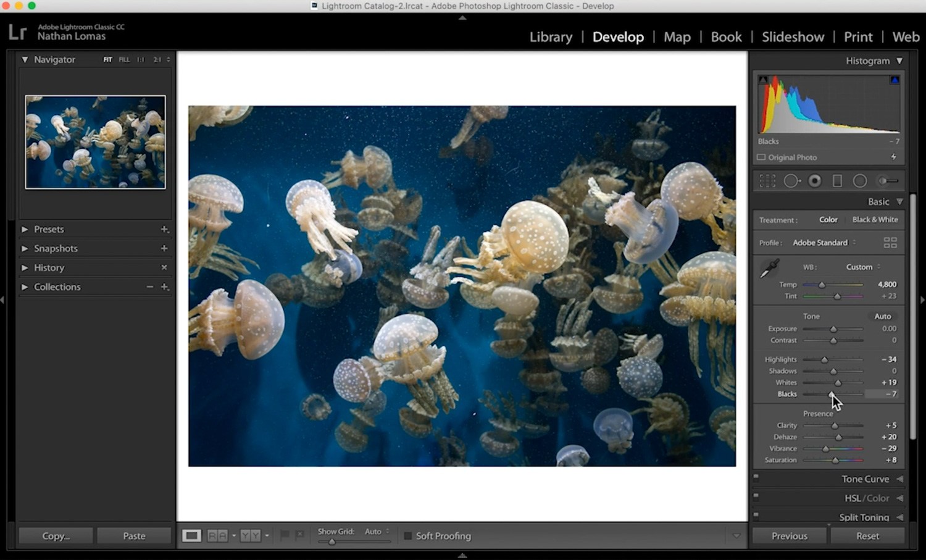Open the Profile Browser grid icon
This screenshot has height=560, width=926.
tap(890, 242)
